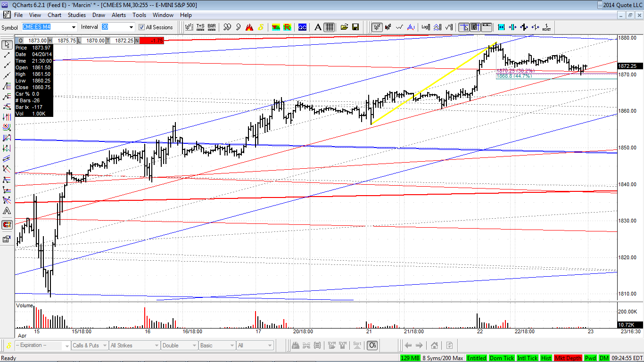This screenshot has width=644, height=362.
Task: Switch to line chart style icon
Action: [x=399, y=27]
